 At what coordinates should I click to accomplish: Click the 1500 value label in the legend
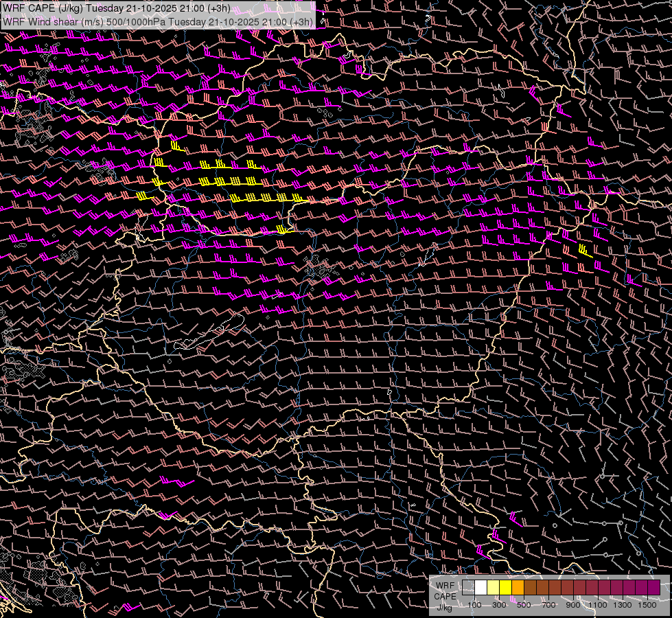[x=647, y=605]
